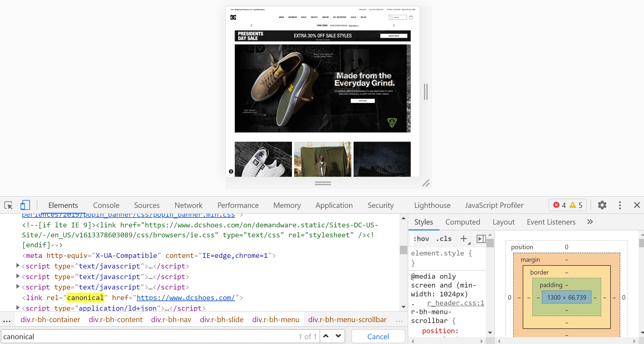
Task: Open the Performance tab
Action: pyautogui.click(x=238, y=205)
